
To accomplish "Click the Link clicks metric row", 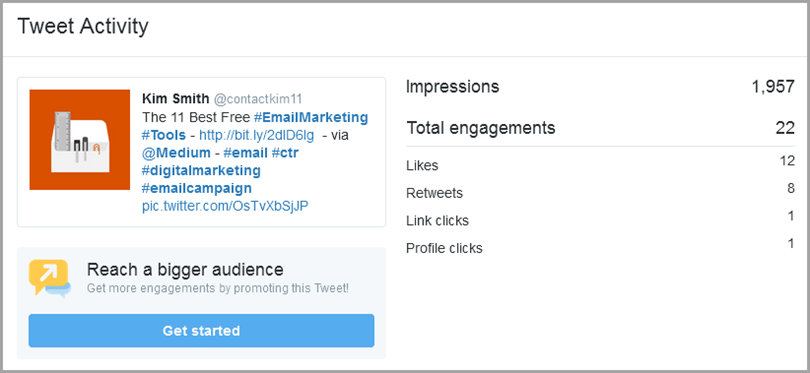I will (600, 220).
